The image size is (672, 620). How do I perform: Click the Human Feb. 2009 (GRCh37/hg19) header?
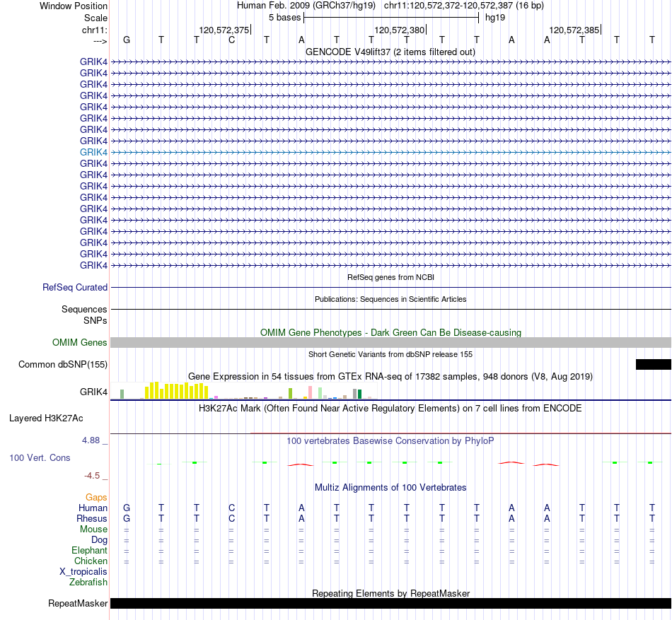[306, 6]
